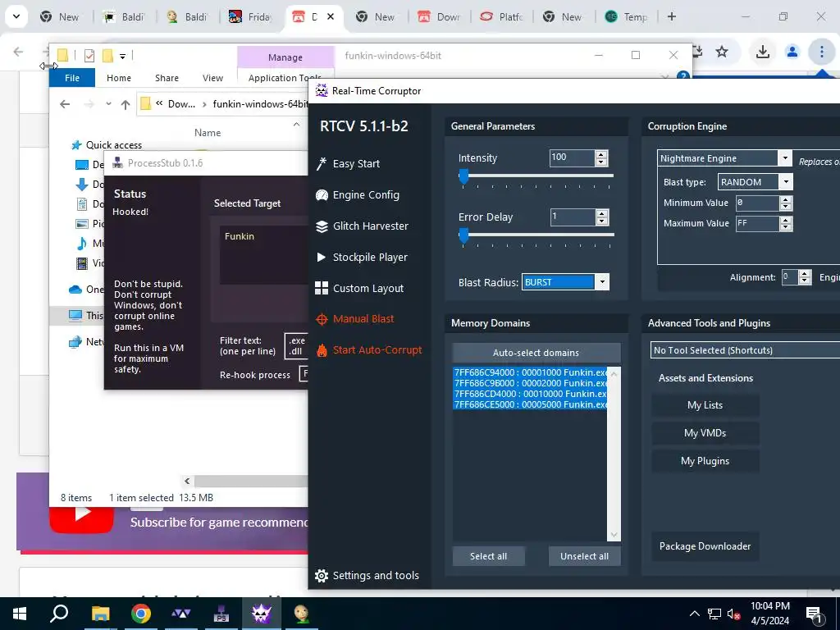This screenshot has width=840, height=630.
Task: Switch to Temp Chrome tab
Action: pyautogui.click(x=628, y=17)
